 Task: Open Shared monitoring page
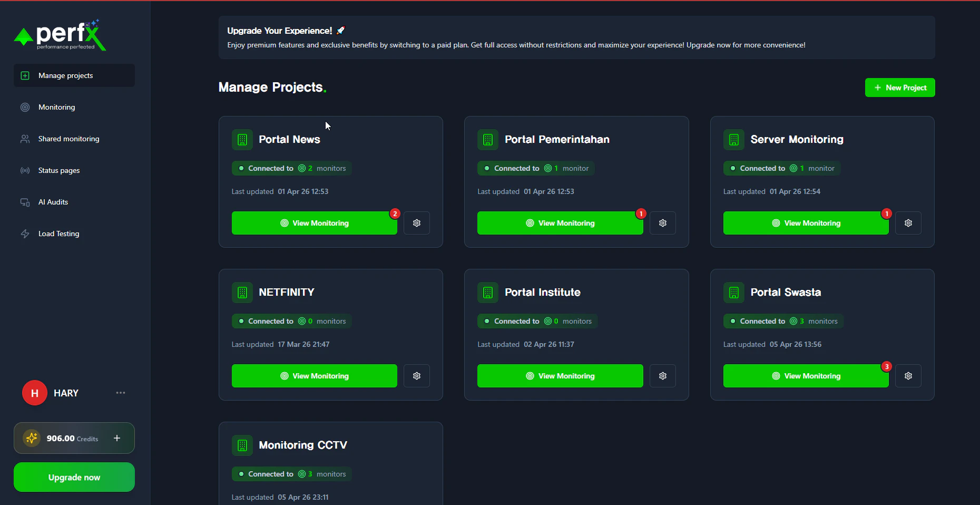(74, 139)
